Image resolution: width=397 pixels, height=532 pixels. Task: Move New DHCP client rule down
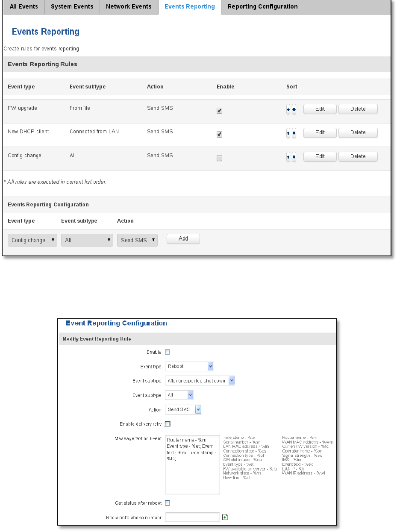[x=294, y=133]
